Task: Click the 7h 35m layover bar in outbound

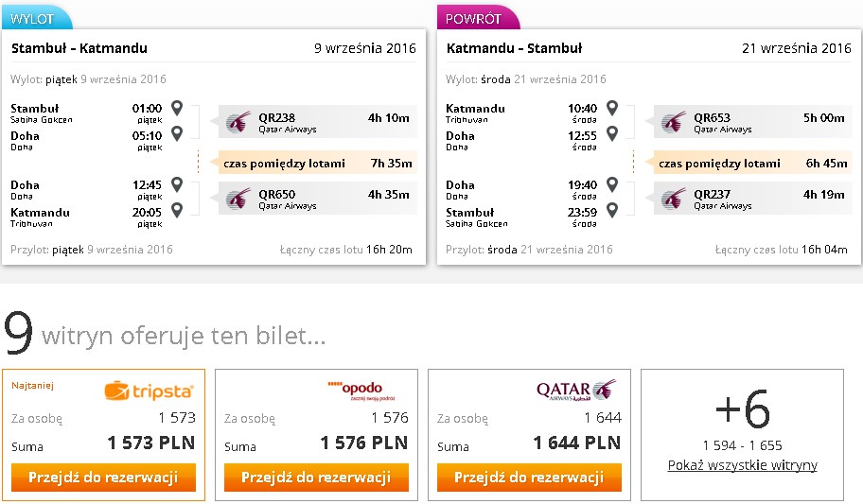Action: point(318,163)
